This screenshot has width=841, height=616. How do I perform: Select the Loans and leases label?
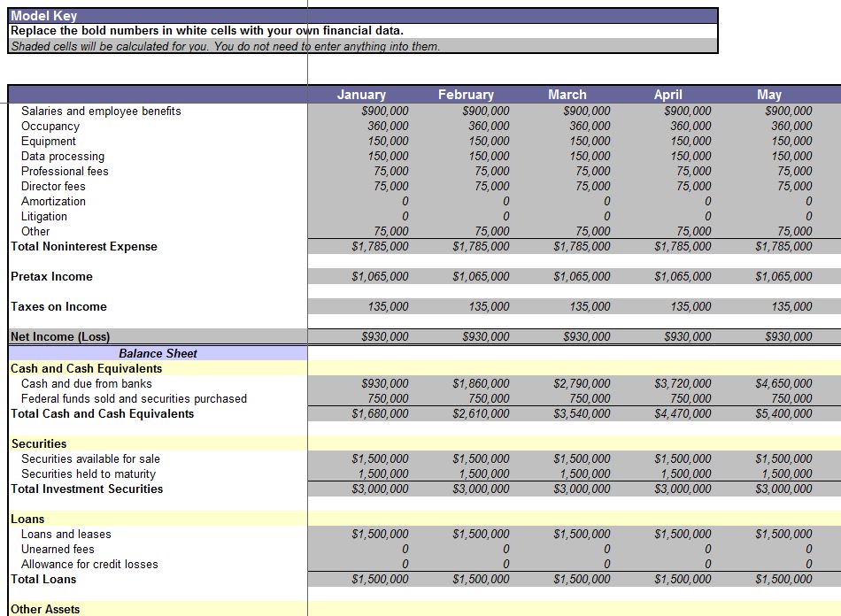(x=66, y=534)
